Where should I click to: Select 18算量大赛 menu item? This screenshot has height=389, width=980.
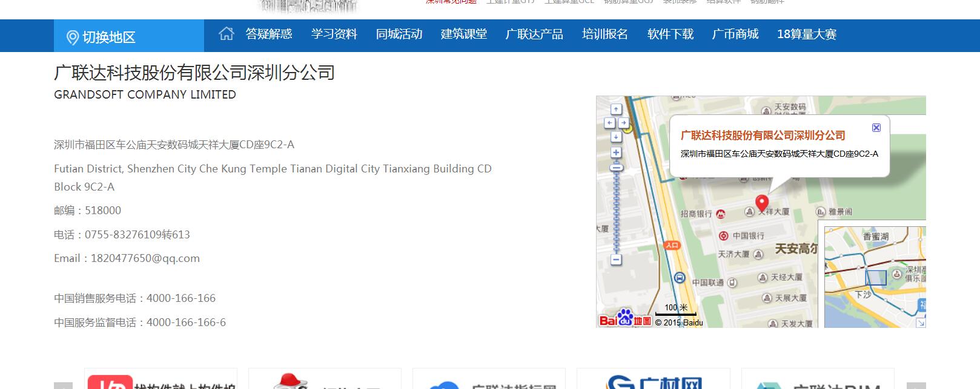pyautogui.click(x=807, y=34)
